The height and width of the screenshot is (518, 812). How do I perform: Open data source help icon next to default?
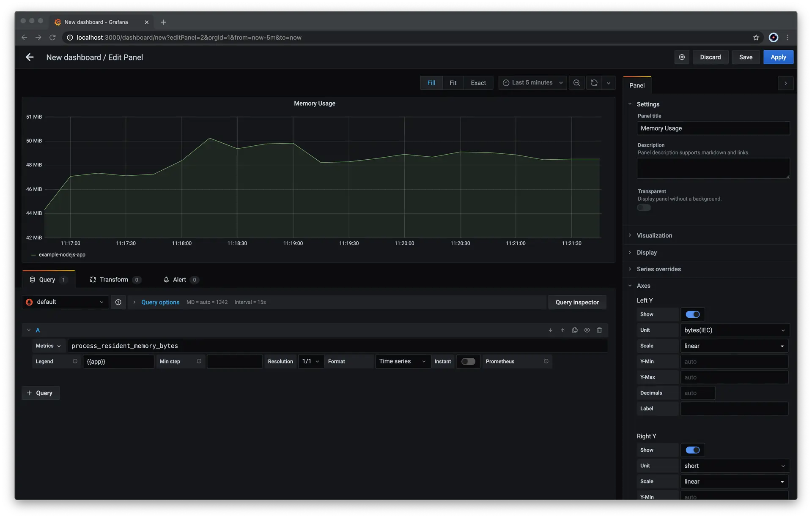click(118, 302)
